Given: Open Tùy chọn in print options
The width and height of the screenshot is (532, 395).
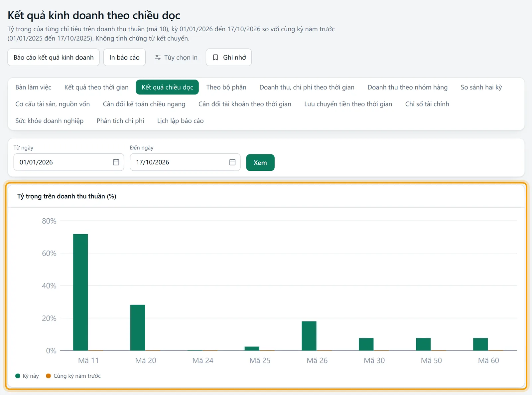Looking at the screenshot, I should click(176, 58).
